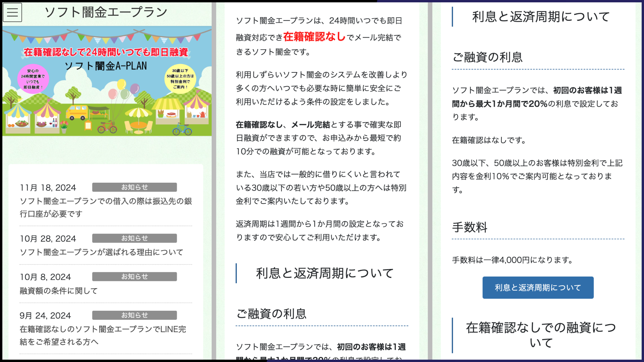Click the right panel top 利息と返済周期について heading
This screenshot has width=644, height=362.
(x=541, y=16)
